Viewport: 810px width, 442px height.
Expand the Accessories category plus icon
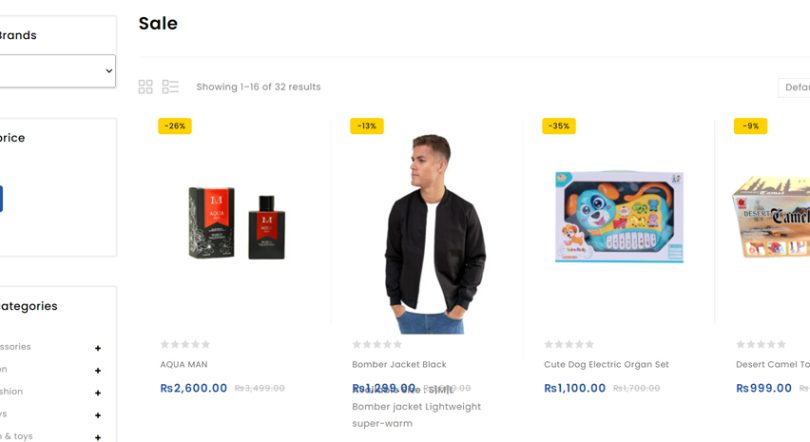click(x=98, y=348)
